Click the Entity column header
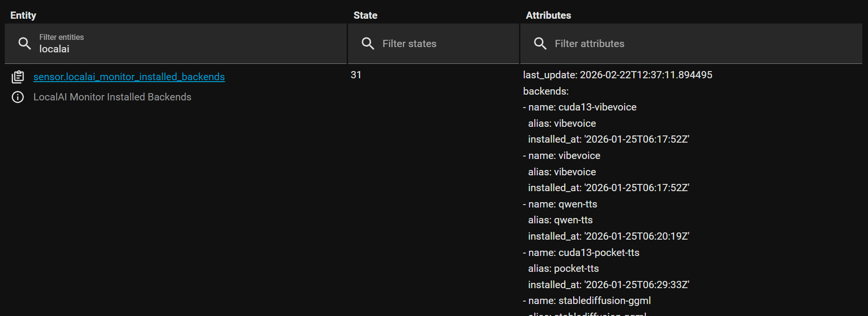Viewport: 868px width, 316px height. 23,15
